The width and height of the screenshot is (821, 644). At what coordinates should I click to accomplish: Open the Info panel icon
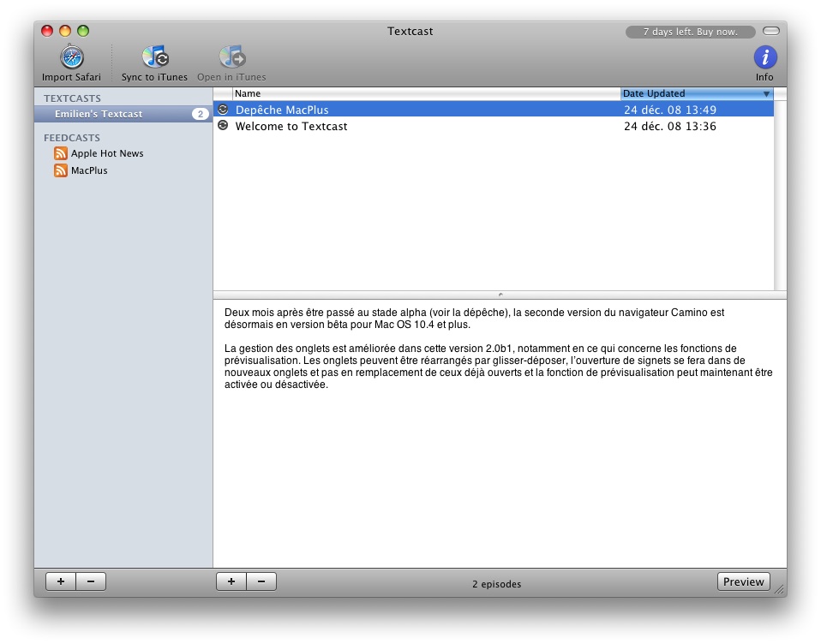[764, 57]
